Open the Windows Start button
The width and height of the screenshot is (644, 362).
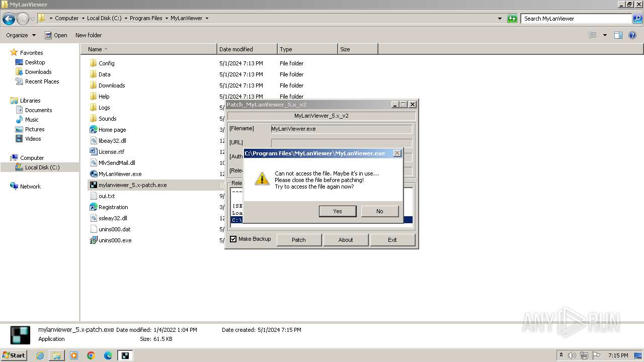pyautogui.click(x=14, y=355)
